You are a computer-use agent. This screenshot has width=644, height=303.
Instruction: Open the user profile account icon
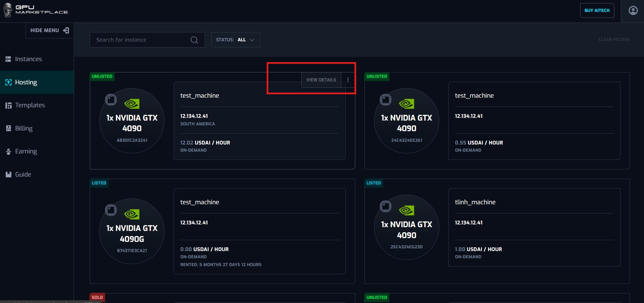coord(633,11)
